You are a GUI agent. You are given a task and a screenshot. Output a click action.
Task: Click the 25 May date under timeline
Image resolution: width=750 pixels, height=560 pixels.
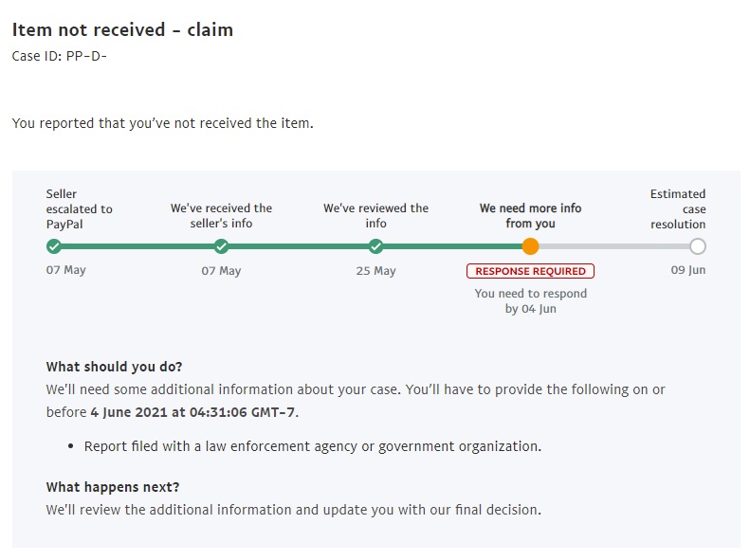point(375,271)
